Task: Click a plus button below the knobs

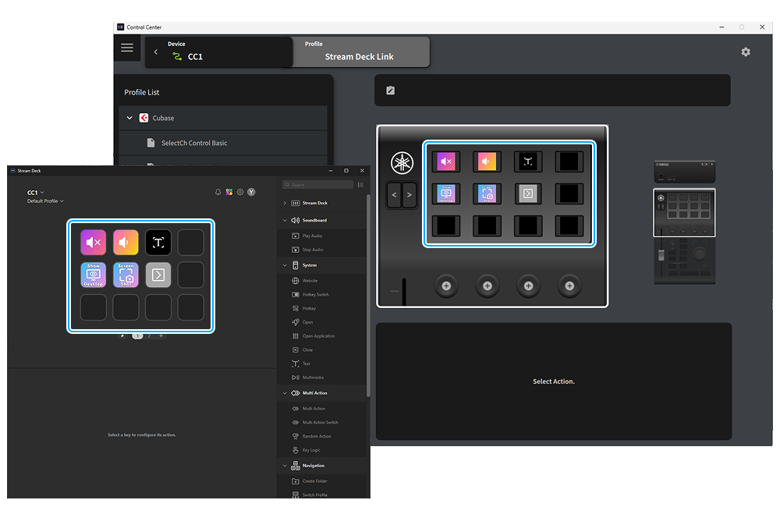Action: pos(446,286)
